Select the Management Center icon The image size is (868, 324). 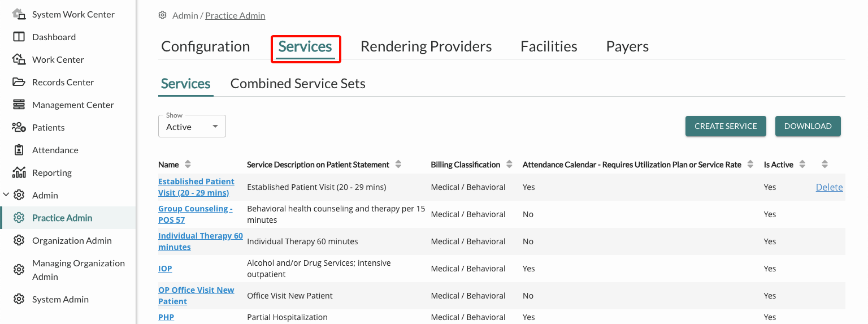(x=19, y=105)
